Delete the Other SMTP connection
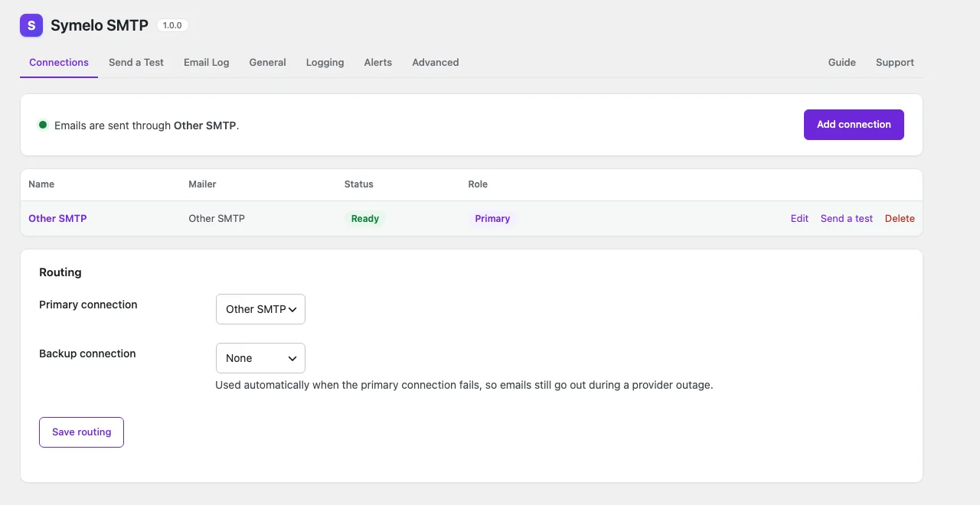 900,219
